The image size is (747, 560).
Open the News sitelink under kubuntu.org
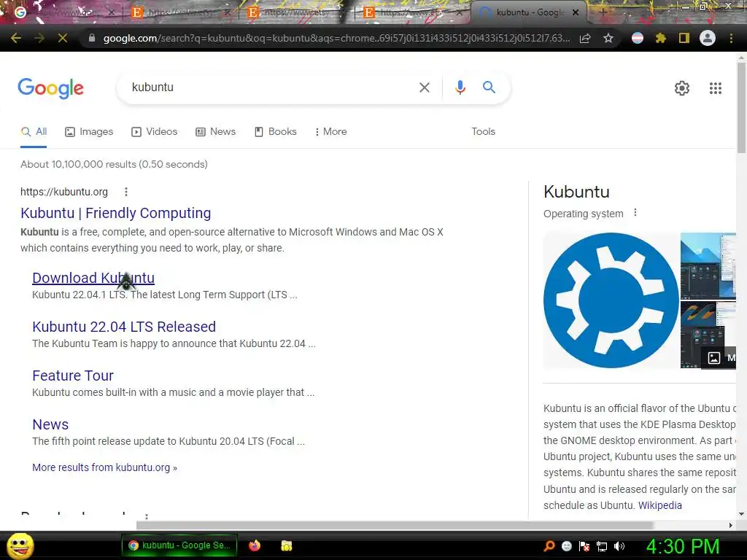50,424
